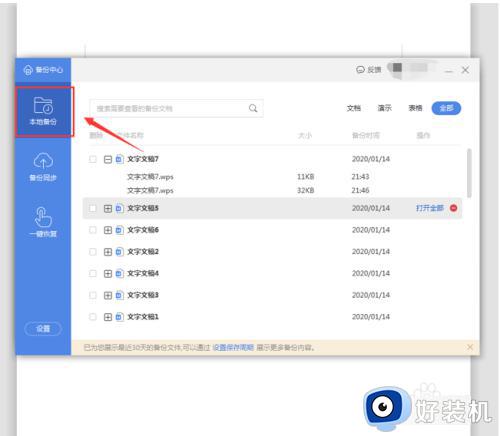Click the backup list vertical scrollbar

click(x=469, y=173)
